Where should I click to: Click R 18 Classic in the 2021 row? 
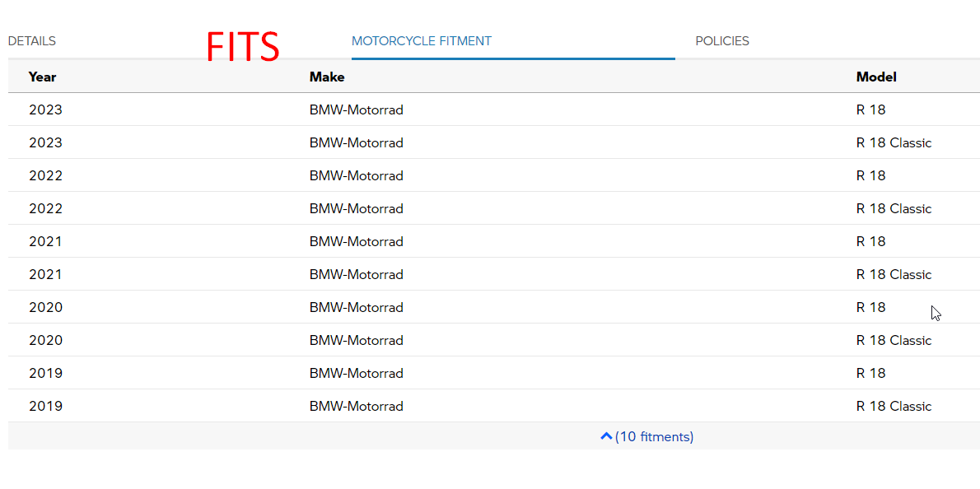(894, 274)
